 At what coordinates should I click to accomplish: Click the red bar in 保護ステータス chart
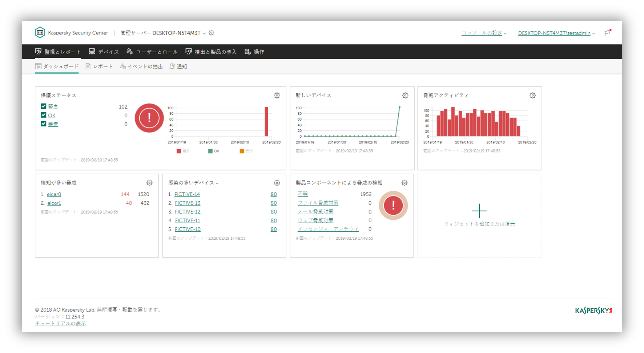(266, 122)
